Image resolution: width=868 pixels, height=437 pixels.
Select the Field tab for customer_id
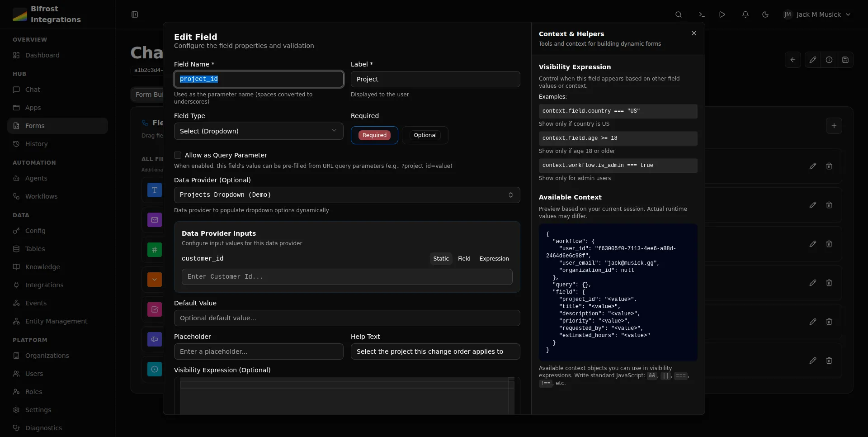tap(464, 258)
